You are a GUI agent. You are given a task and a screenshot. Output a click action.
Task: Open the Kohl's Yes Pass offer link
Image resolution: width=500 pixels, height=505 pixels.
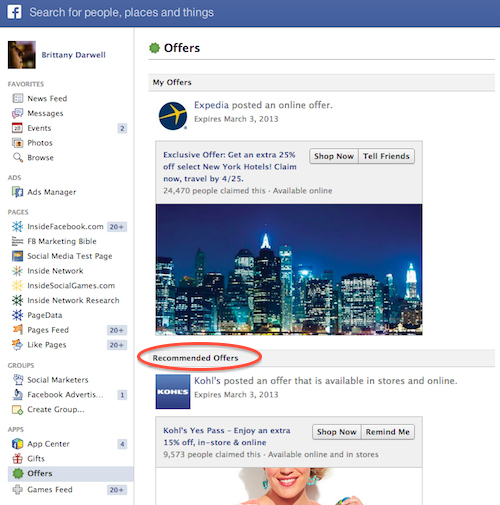pyautogui.click(x=227, y=436)
